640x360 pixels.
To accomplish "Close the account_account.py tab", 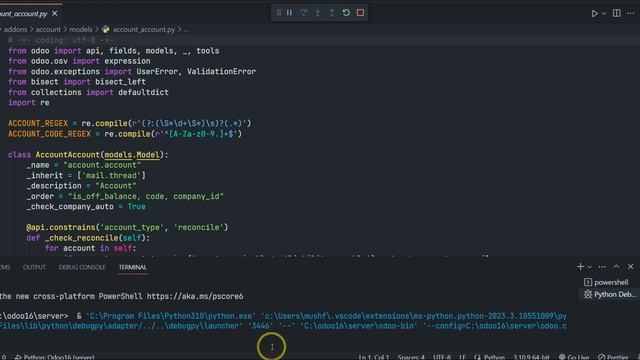I will click(x=55, y=13).
